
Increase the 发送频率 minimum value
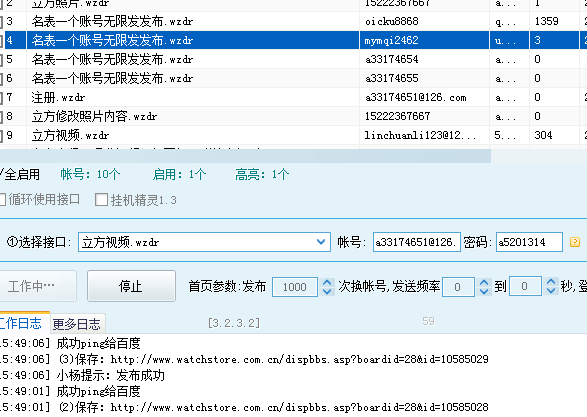click(484, 283)
